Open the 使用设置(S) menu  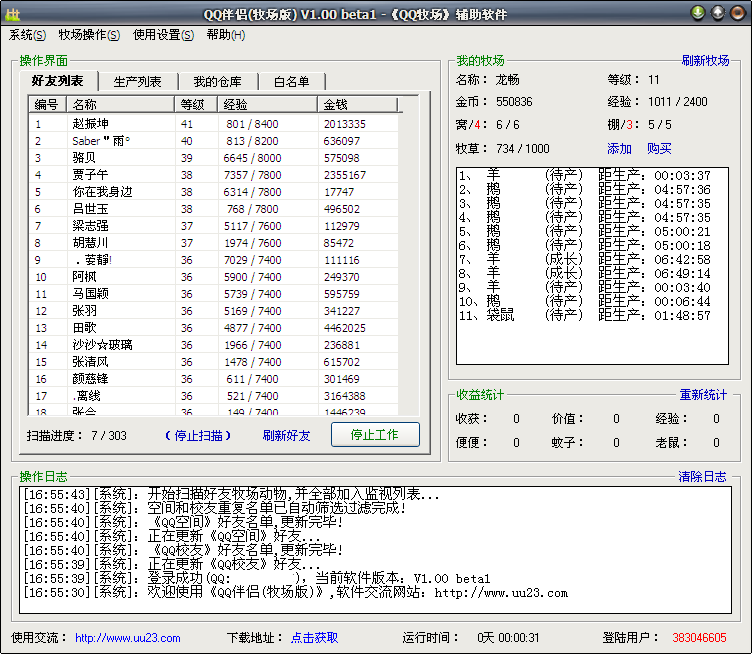click(x=163, y=35)
